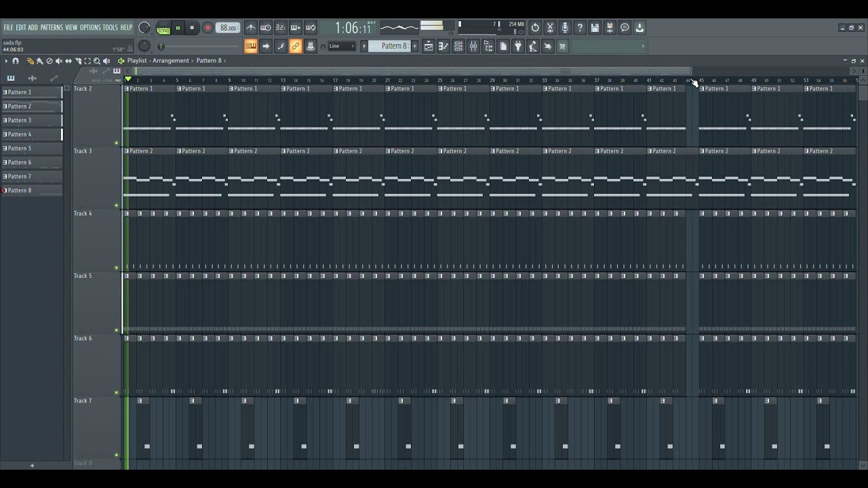The height and width of the screenshot is (488, 868).
Task: Open the FILE menu
Action: pos(9,28)
